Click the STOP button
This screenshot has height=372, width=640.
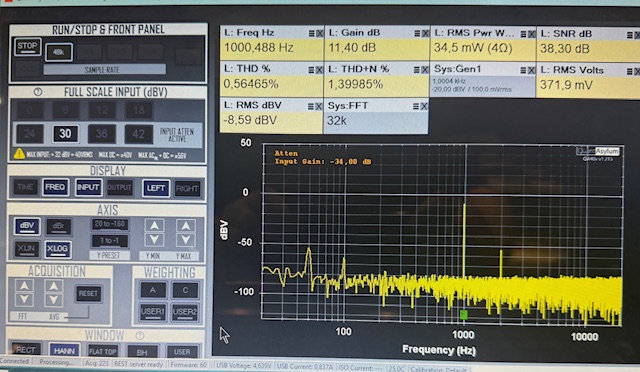point(27,47)
